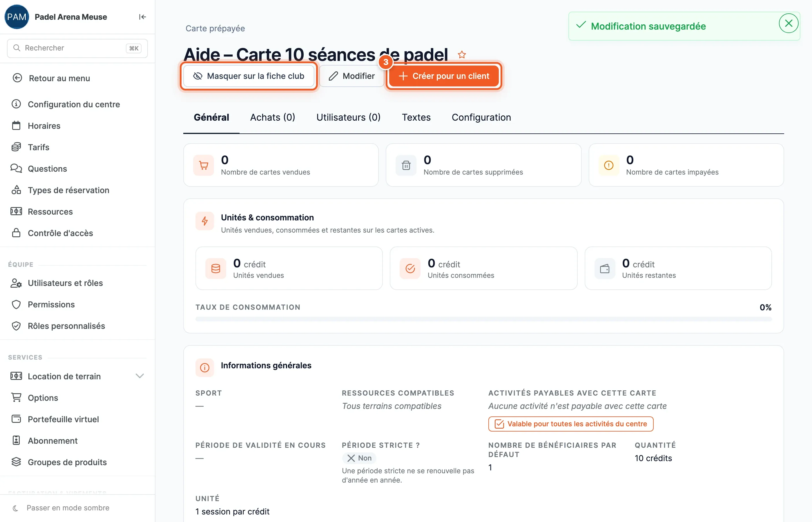Image resolution: width=812 pixels, height=522 pixels.
Task: Click the lightning icon of Unités & consommation
Action: pyautogui.click(x=205, y=221)
